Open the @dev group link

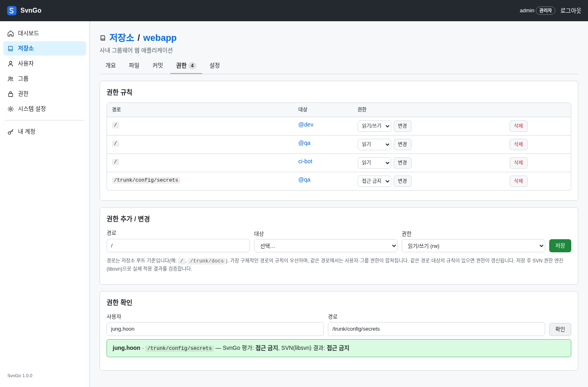click(x=306, y=125)
